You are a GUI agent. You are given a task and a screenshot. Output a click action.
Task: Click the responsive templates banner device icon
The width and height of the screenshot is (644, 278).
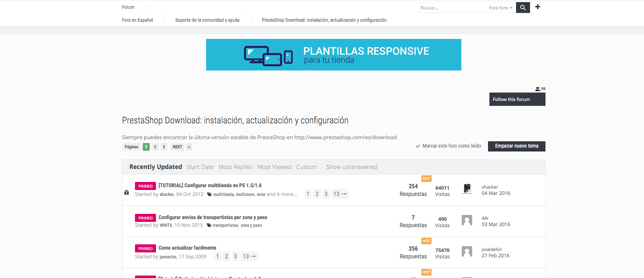point(268,55)
